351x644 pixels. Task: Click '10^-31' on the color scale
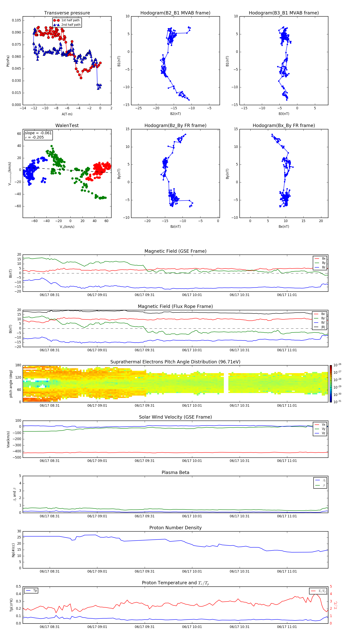tap(337, 402)
